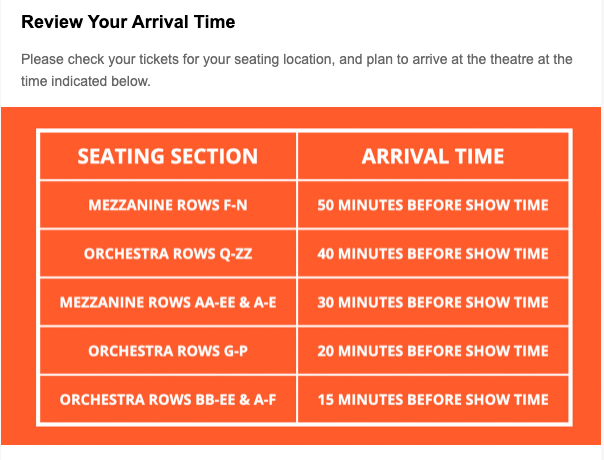Click "30 MINUTES BEFORE SHOW TIME" cell

tap(433, 302)
